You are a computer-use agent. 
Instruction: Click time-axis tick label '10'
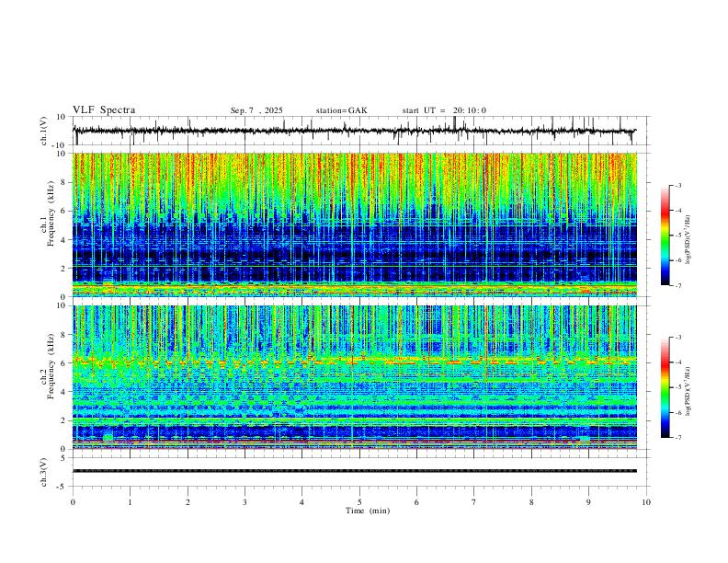tap(646, 502)
